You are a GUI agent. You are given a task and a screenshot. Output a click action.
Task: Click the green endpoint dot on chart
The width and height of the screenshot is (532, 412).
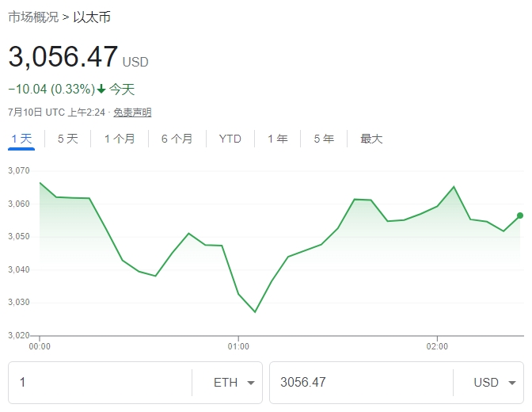tap(520, 215)
